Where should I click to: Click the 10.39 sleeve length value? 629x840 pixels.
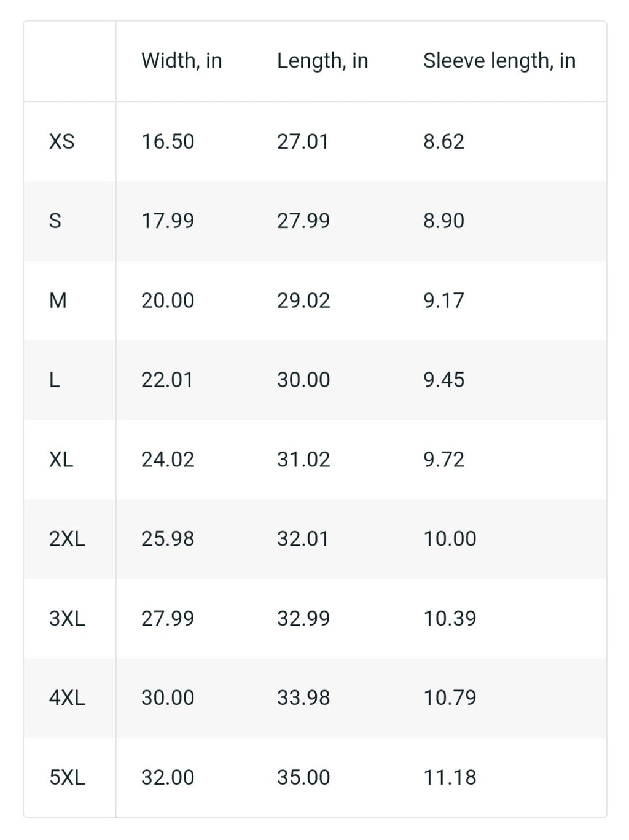pyautogui.click(x=450, y=618)
